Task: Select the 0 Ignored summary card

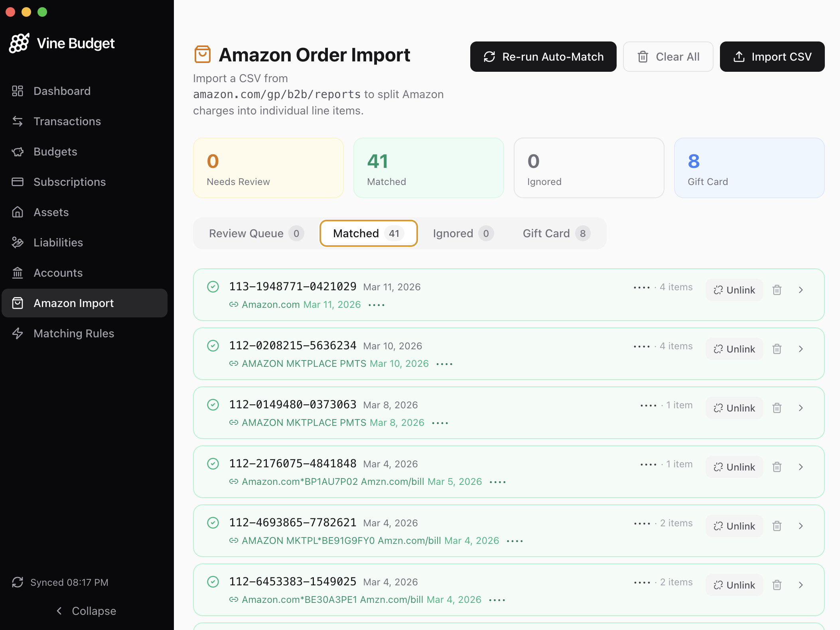Action: 589,168
